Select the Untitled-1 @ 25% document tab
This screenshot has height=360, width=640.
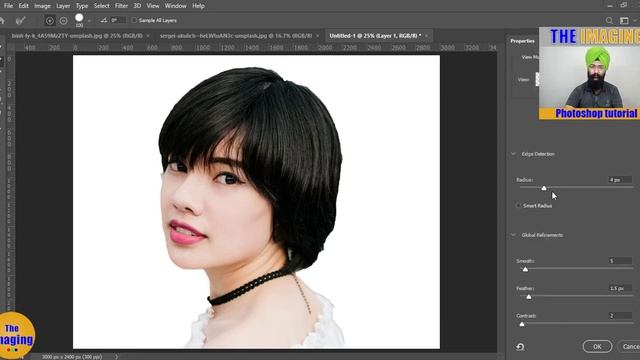[375, 36]
